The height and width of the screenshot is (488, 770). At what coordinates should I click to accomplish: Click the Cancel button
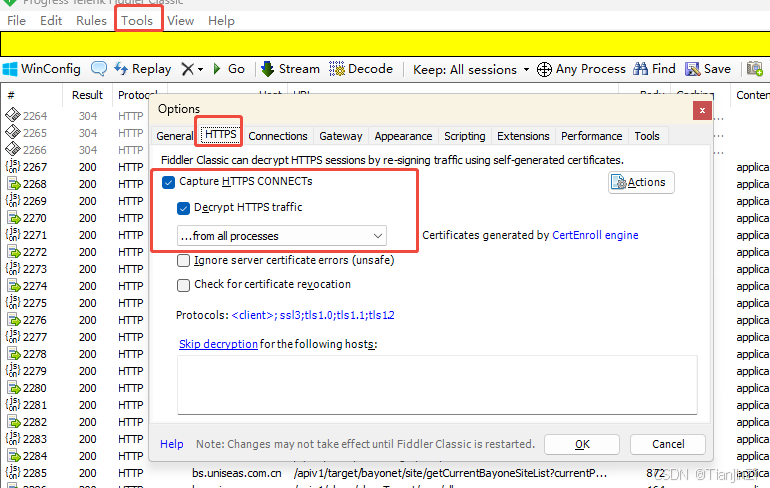(668, 444)
